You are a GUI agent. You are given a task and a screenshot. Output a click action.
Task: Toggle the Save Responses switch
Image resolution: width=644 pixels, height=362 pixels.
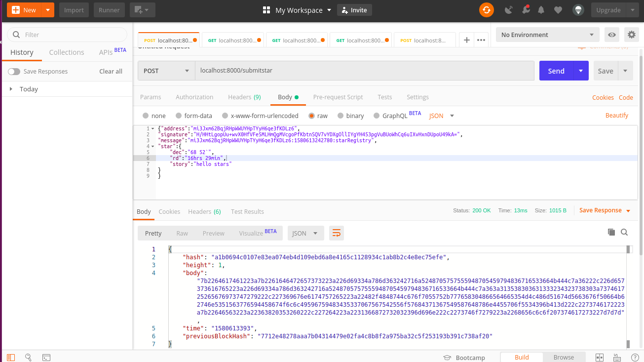[14, 72]
